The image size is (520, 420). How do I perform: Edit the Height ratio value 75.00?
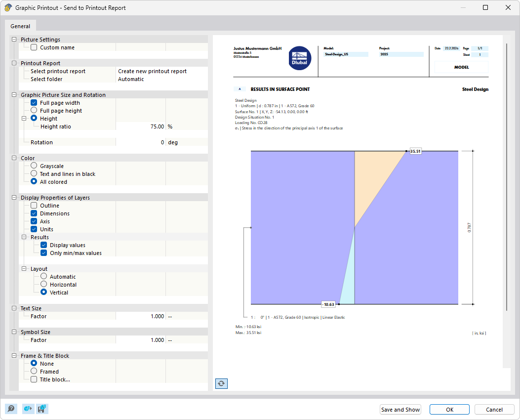(x=141, y=126)
